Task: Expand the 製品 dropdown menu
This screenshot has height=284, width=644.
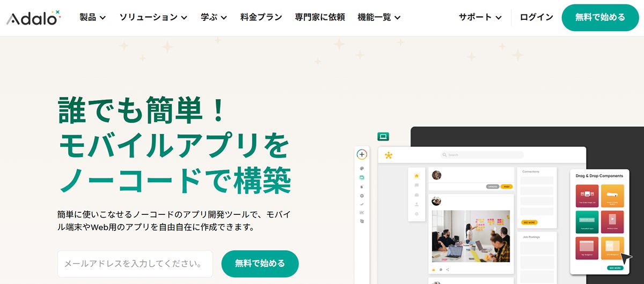Action: click(x=92, y=17)
